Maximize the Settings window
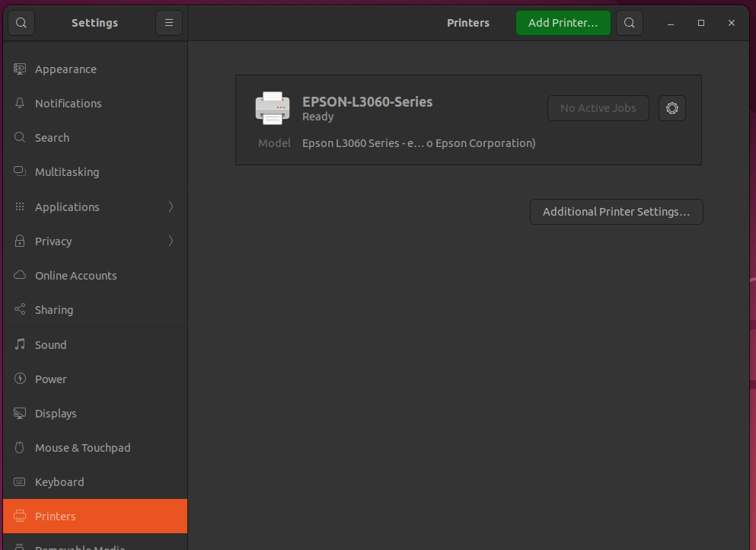 coord(701,23)
